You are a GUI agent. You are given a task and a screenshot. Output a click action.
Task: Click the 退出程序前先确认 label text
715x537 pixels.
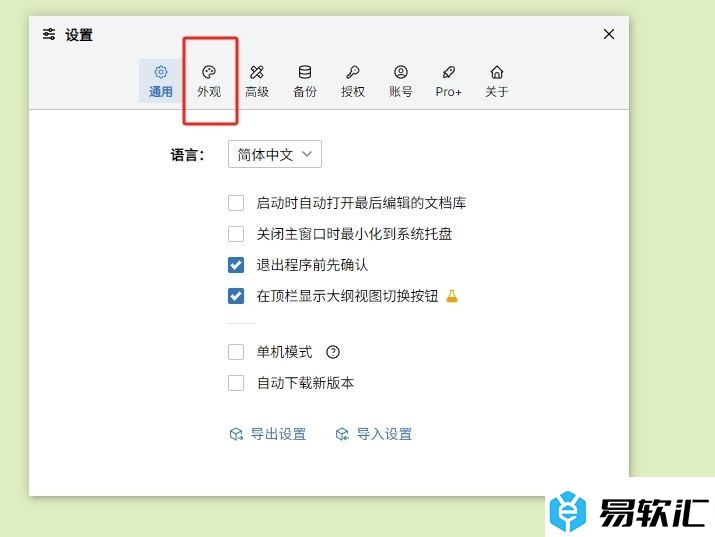312,265
